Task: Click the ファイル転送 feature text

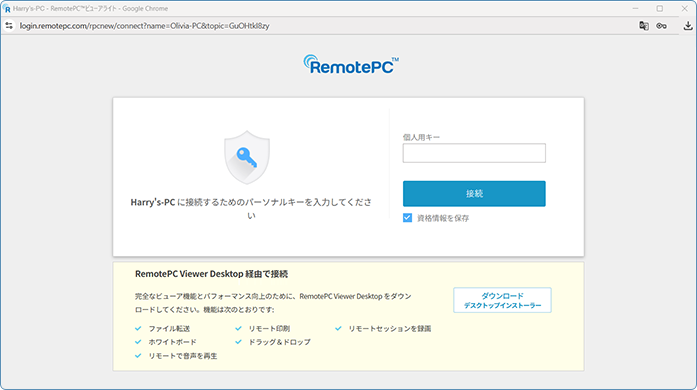Action: [x=169, y=329]
